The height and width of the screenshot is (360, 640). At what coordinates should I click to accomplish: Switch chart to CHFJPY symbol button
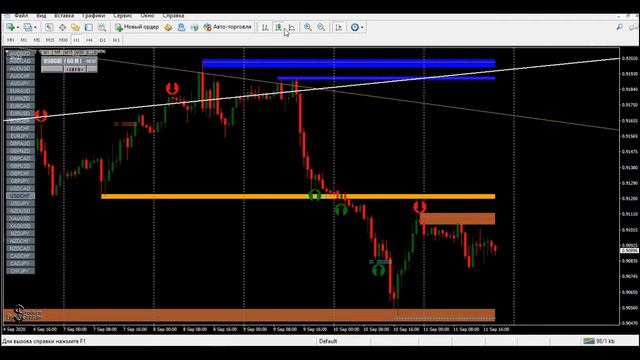(20, 271)
